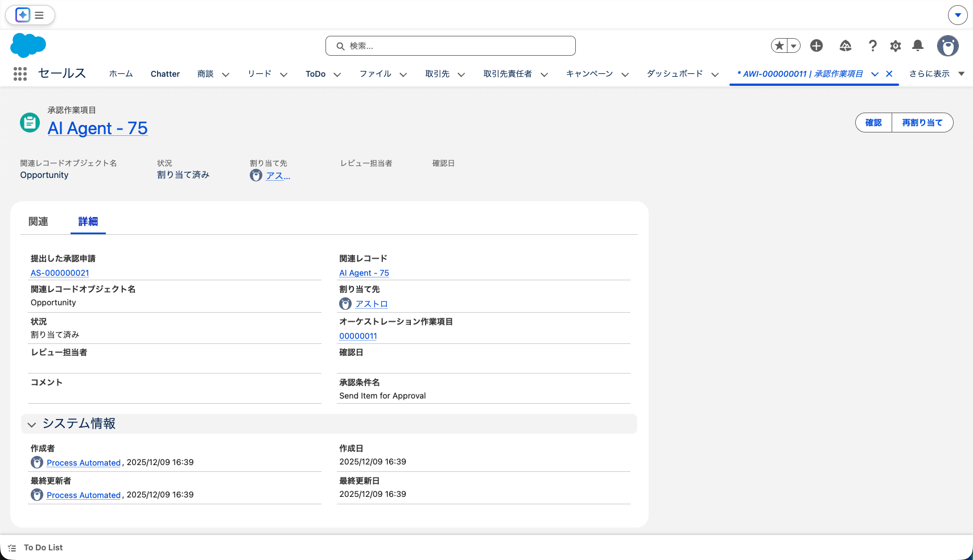Click the avatar beside the header アス... assignee link
Viewport: 973px width, 560px height.
[256, 176]
